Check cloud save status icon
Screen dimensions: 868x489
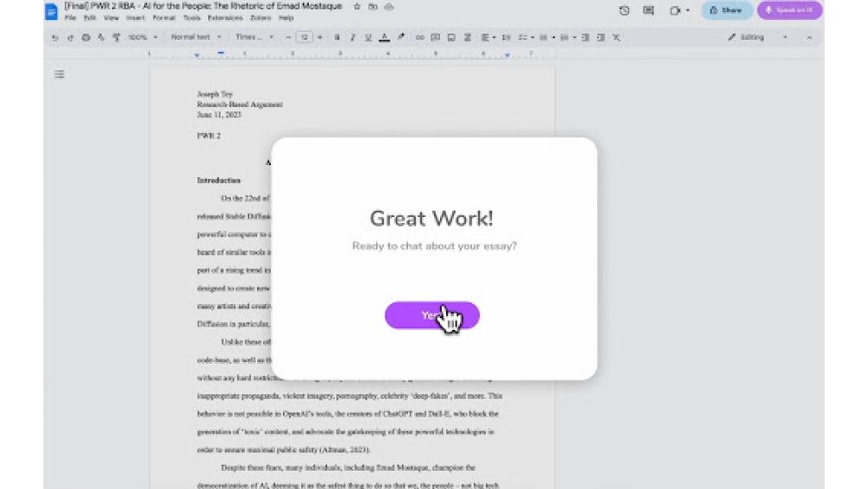point(389,7)
